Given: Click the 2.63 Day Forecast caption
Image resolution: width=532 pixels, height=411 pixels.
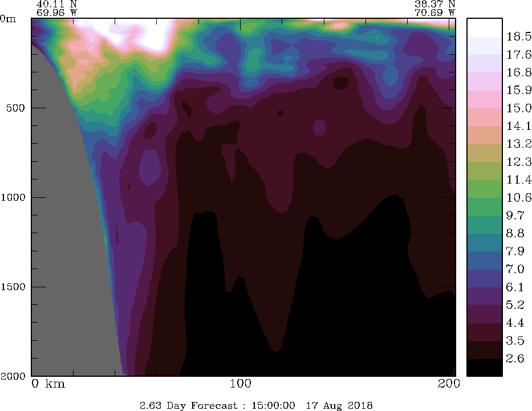Looking at the screenshot, I should 189,405.
